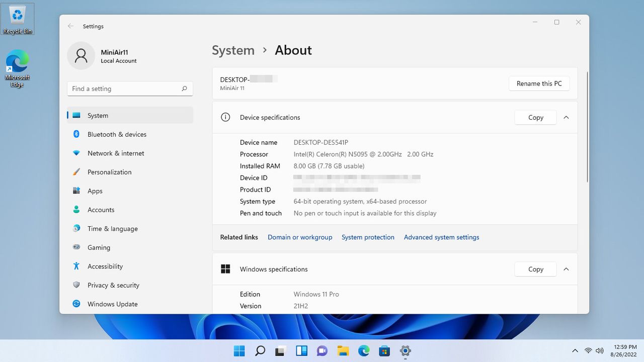Select the Network & internet icon
644x362 pixels.
point(76,153)
